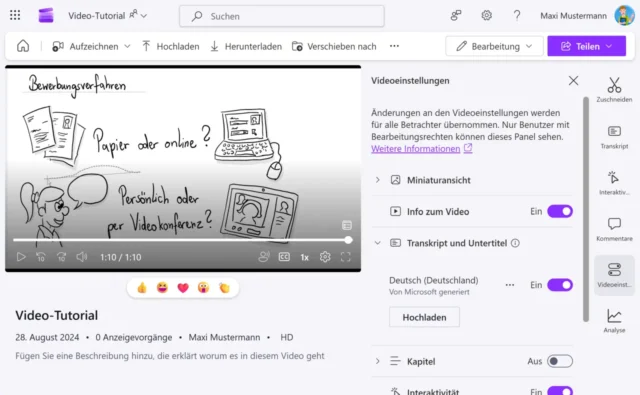The image size is (640, 395).
Task: Open help question mark icon
Action: (x=517, y=16)
